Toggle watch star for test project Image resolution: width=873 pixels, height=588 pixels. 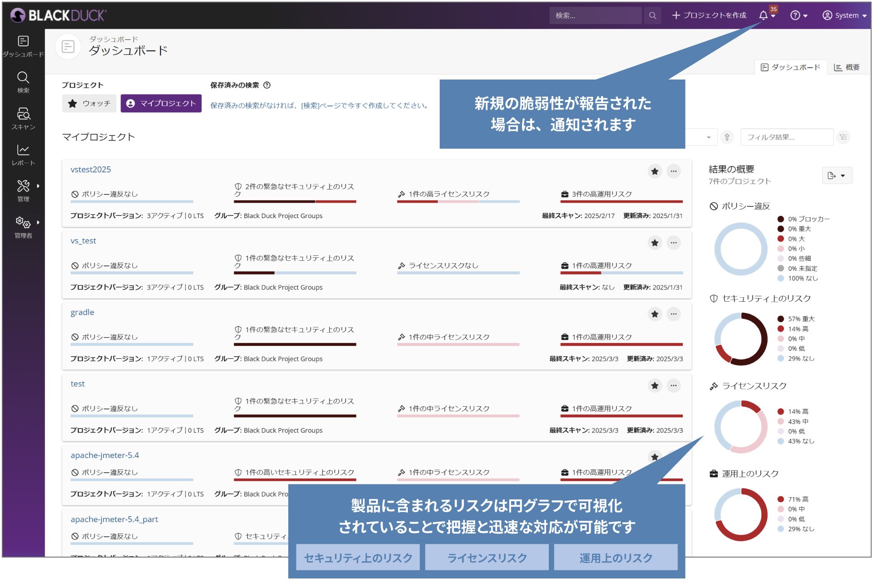point(655,386)
